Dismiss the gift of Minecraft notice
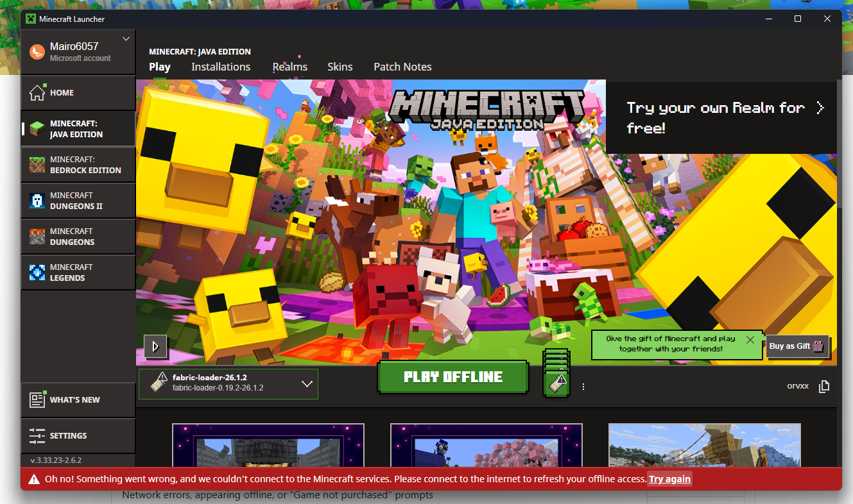853x504 pixels. point(750,339)
